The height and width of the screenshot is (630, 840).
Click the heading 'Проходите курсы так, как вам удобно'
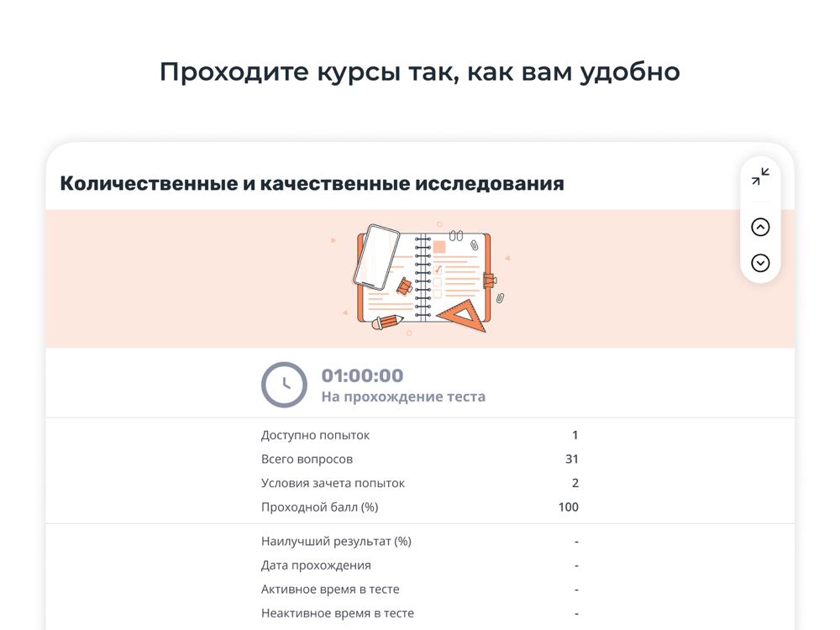pos(420,71)
